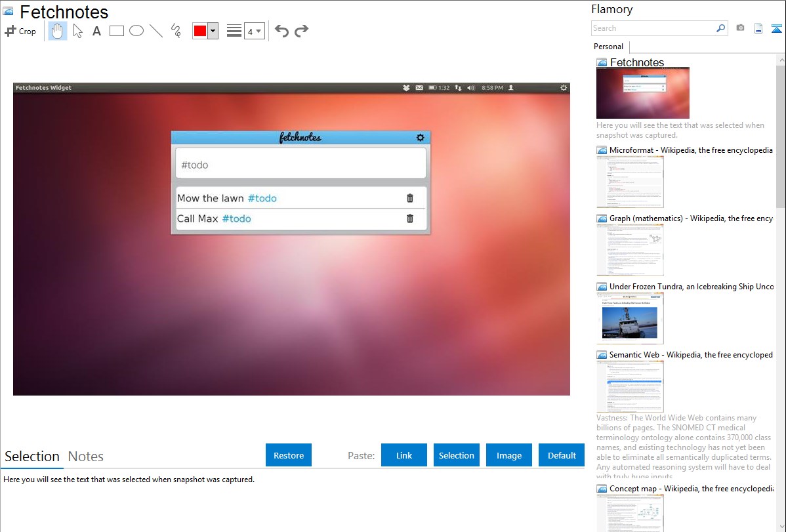Click the blue collapse panel icon
Image resolution: width=786 pixels, height=532 pixels.
[776, 28]
